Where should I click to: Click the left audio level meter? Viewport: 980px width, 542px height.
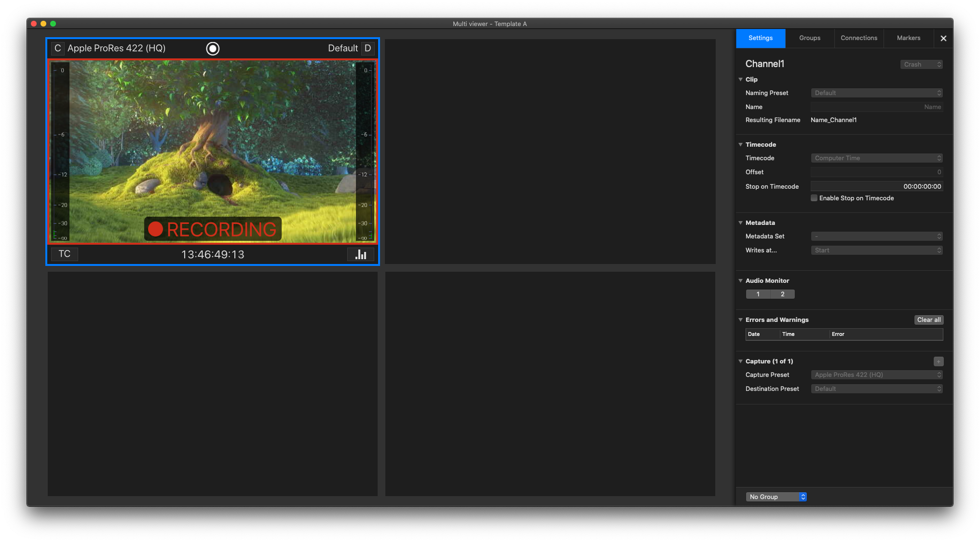click(61, 152)
